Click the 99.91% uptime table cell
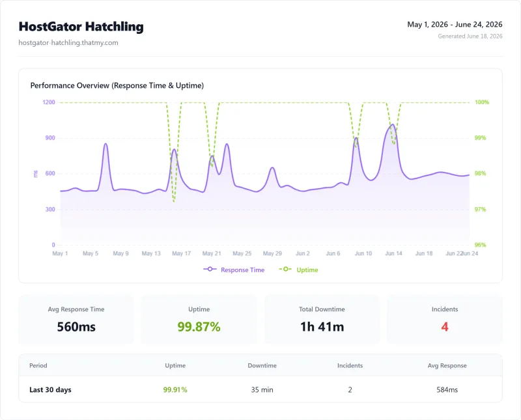 point(175,389)
